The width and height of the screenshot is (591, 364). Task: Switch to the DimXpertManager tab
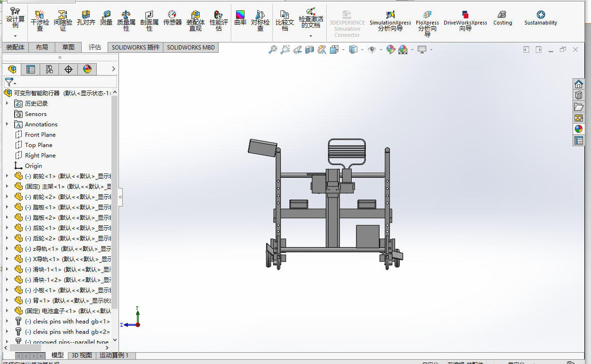point(68,69)
